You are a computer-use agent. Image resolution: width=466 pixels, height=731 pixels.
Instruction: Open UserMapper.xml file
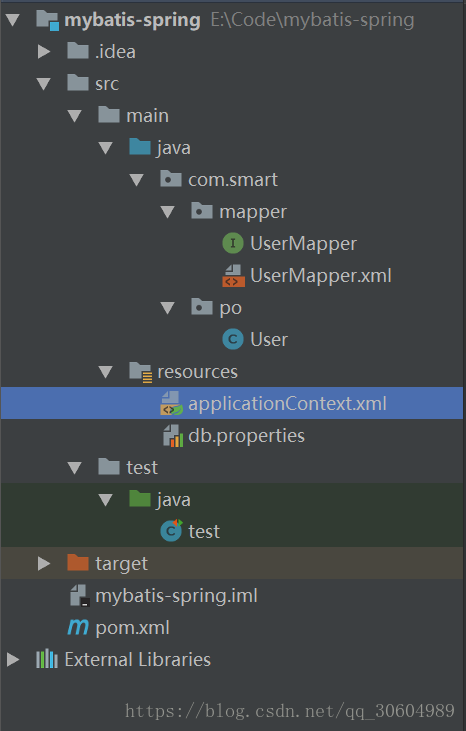(x=321, y=276)
